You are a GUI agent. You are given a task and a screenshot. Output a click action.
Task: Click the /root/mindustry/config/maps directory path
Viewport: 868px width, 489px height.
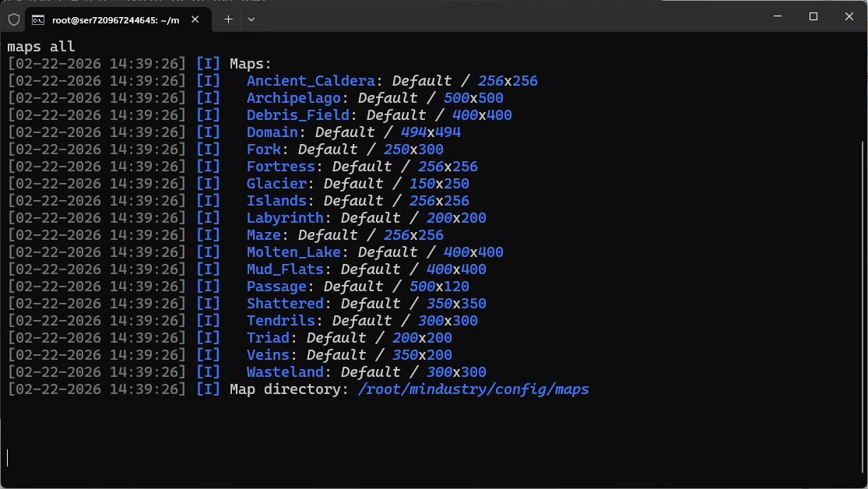[x=473, y=389]
